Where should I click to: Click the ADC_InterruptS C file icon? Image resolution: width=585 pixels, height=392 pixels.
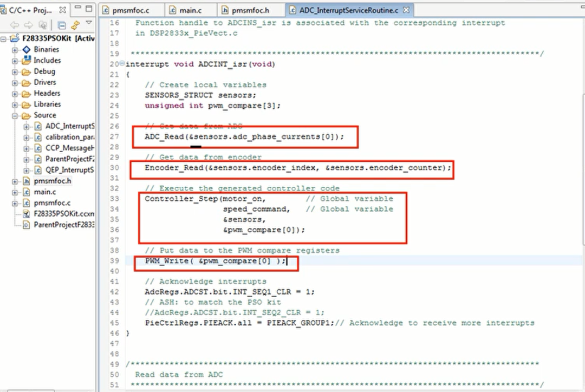[38, 127]
